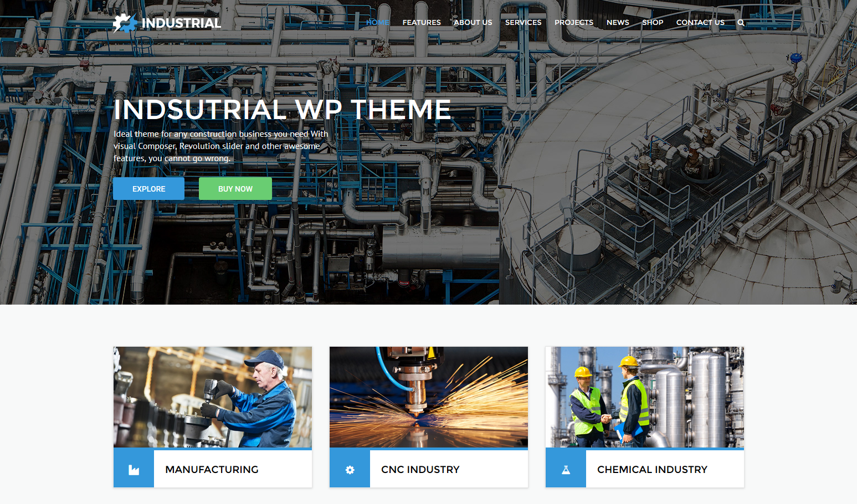Go to the About Us page
This screenshot has height=504, width=857.
[x=473, y=23]
